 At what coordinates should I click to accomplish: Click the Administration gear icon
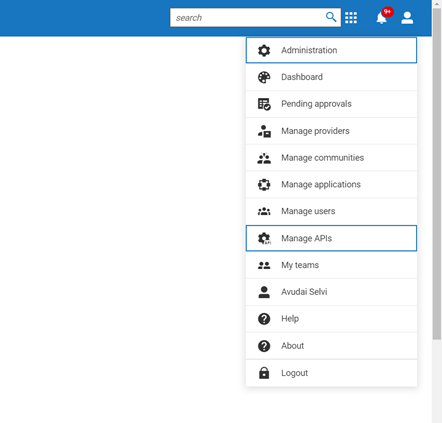264,50
